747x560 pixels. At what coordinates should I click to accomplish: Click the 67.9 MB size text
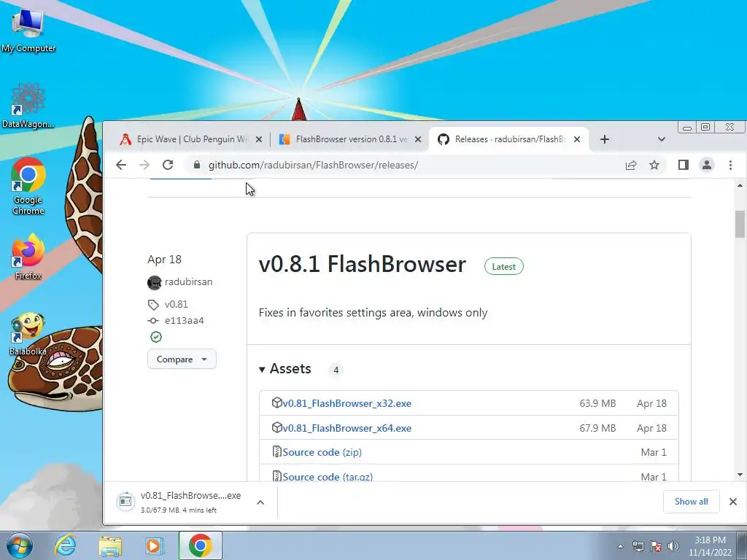click(597, 428)
